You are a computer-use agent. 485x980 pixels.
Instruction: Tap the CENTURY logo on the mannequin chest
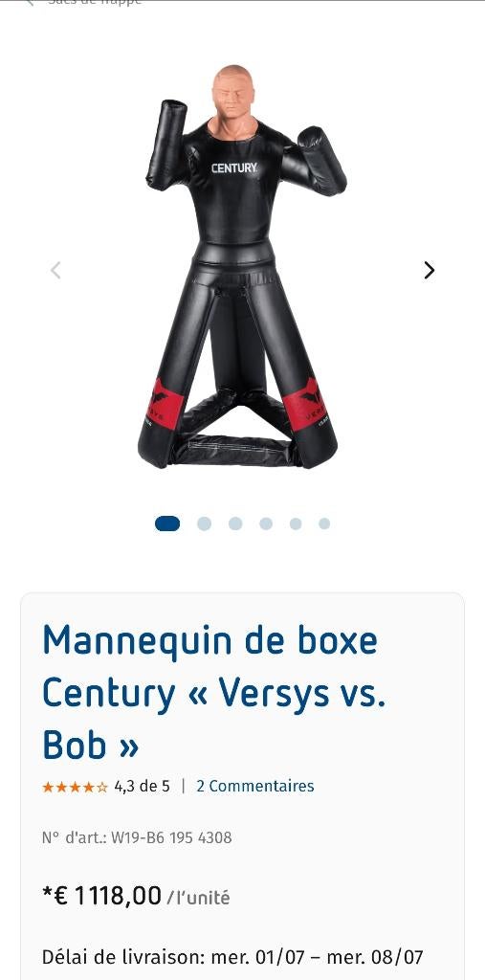(x=233, y=168)
